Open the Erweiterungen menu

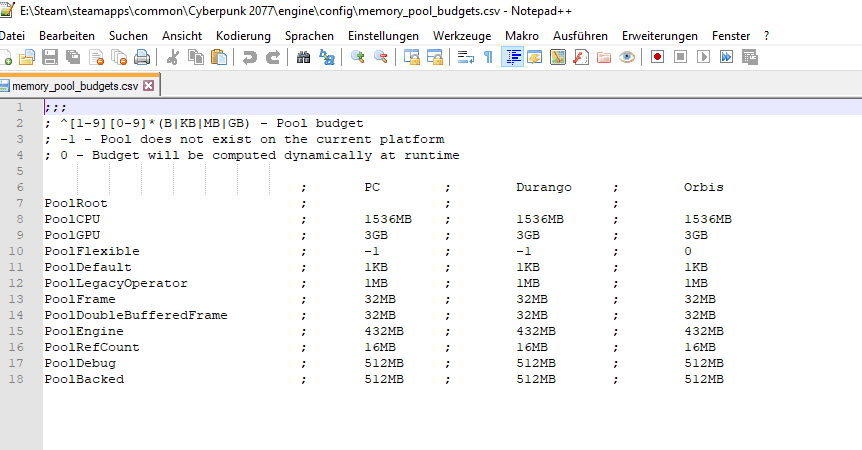pyautogui.click(x=660, y=36)
